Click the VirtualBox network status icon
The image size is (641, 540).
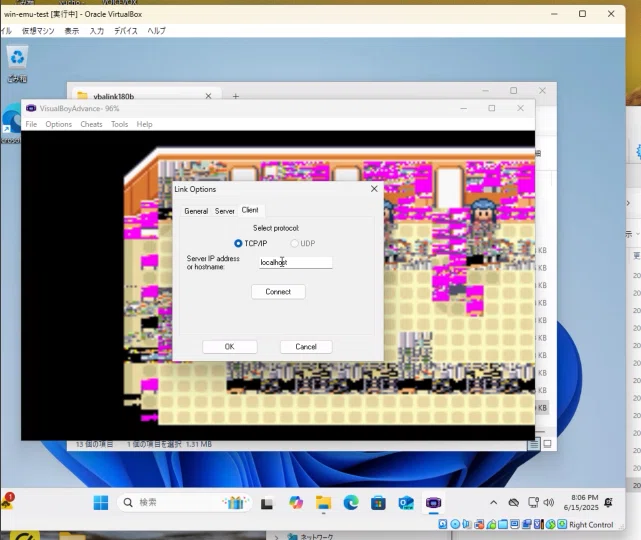tap(479, 524)
